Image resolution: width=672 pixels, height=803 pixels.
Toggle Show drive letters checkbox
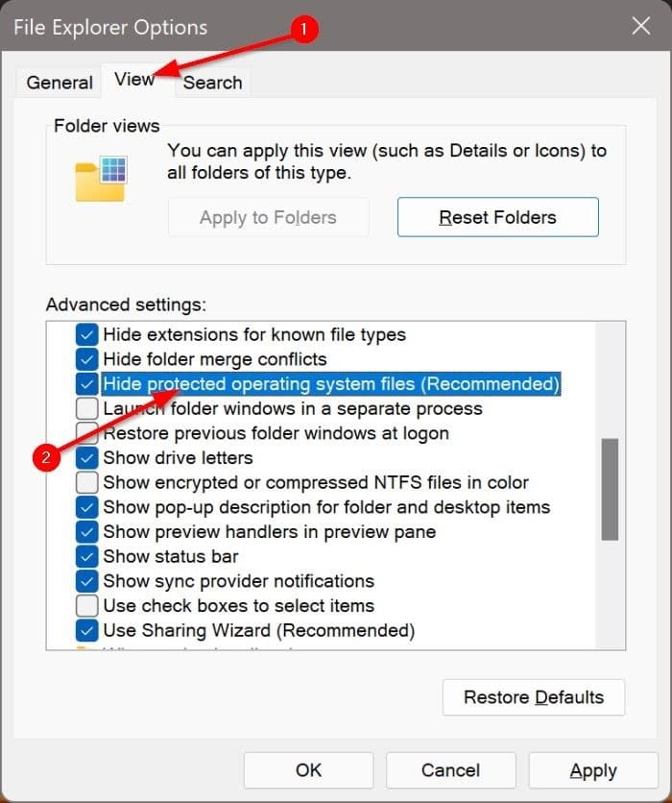[x=86, y=458]
